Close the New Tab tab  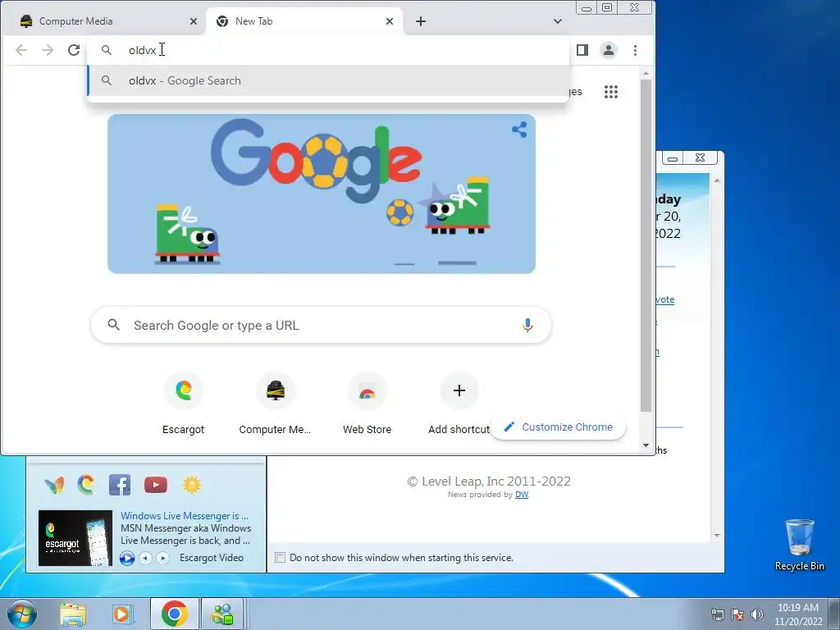pyautogui.click(x=390, y=21)
